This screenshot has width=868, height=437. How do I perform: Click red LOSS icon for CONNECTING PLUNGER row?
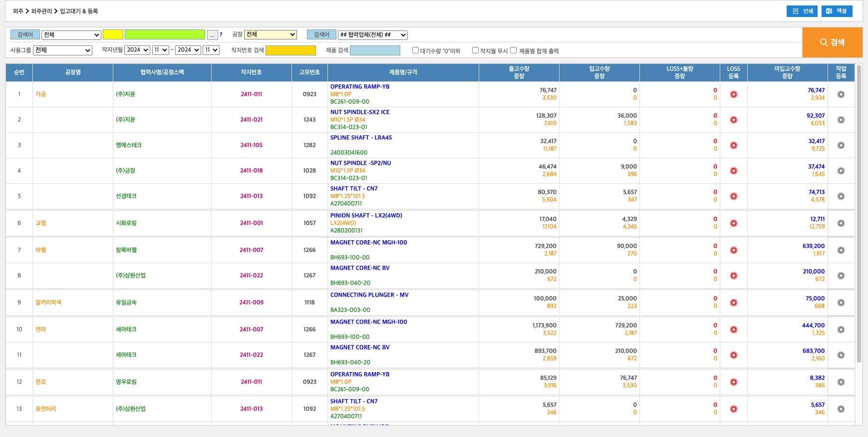click(733, 303)
